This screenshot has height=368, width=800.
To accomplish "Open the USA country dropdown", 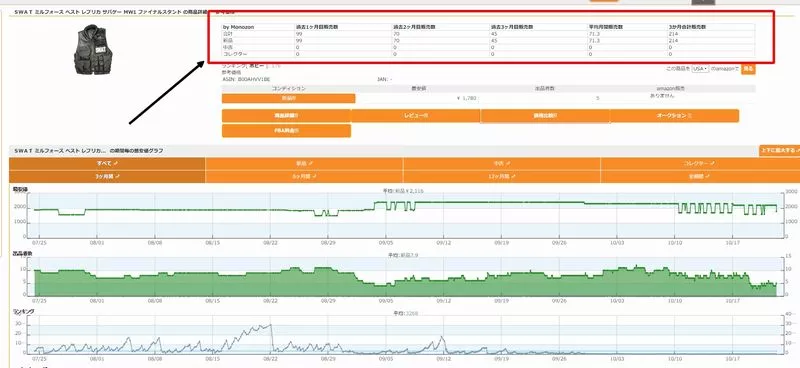I will coord(700,69).
